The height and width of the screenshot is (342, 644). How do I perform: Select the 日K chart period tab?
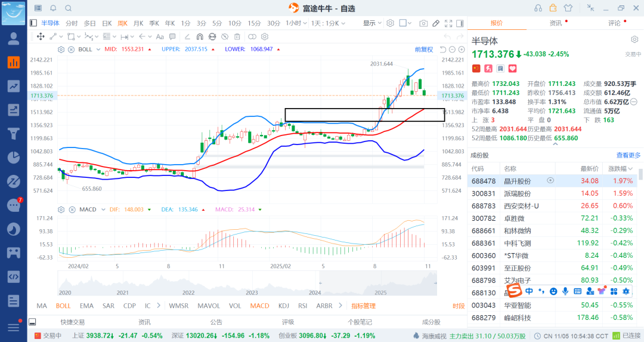coord(107,23)
